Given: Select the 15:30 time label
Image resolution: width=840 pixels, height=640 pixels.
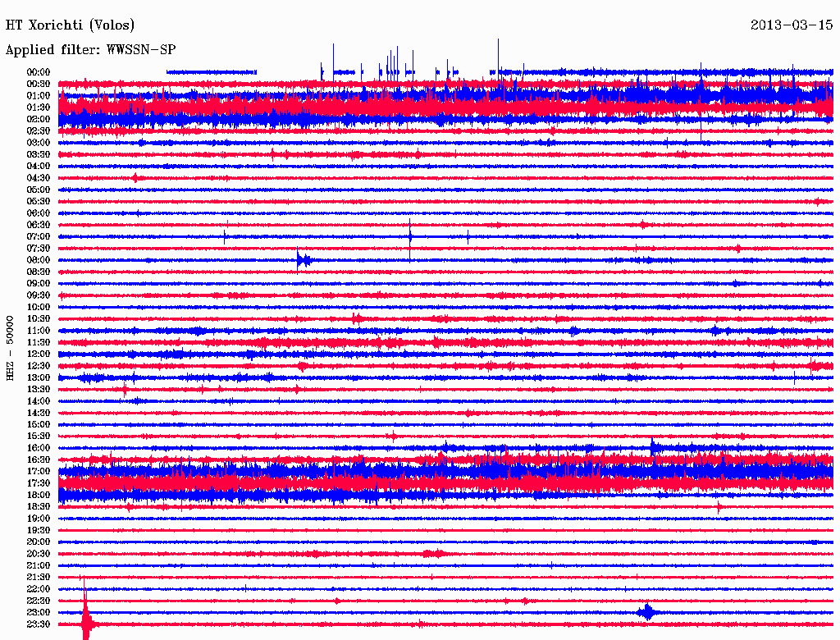Looking at the screenshot, I should [39, 437].
